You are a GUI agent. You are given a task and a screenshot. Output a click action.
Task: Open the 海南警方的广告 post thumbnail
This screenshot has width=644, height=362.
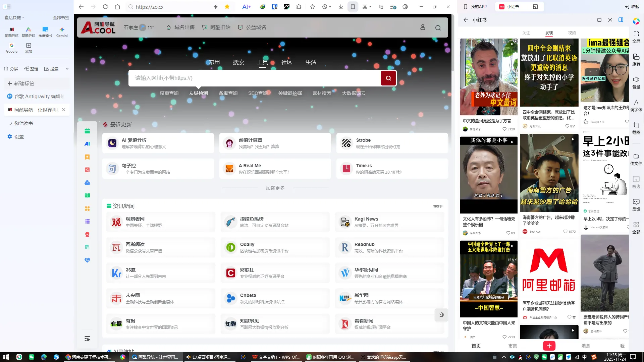coord(549,173)
